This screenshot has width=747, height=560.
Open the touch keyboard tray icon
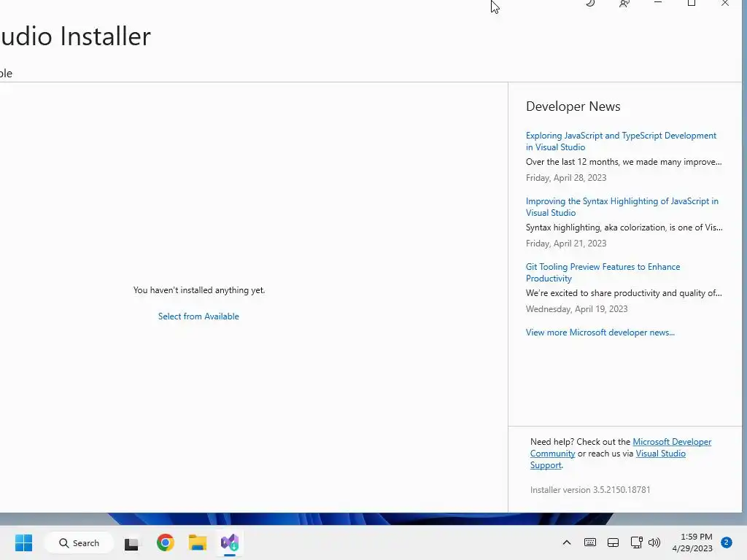tap(589, 542)
